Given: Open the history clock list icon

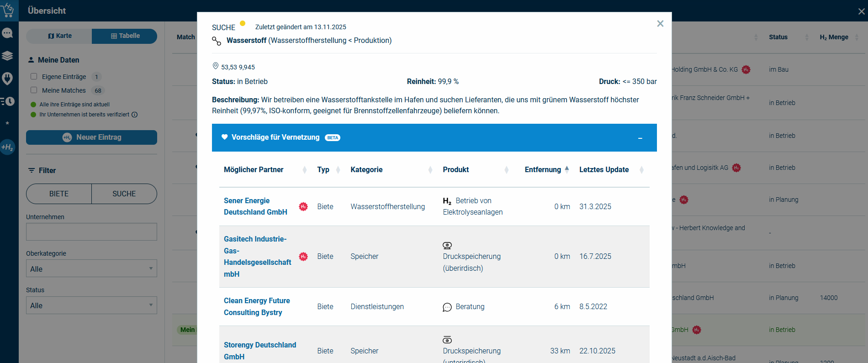Looking at the screenshot, I should 8,101.
